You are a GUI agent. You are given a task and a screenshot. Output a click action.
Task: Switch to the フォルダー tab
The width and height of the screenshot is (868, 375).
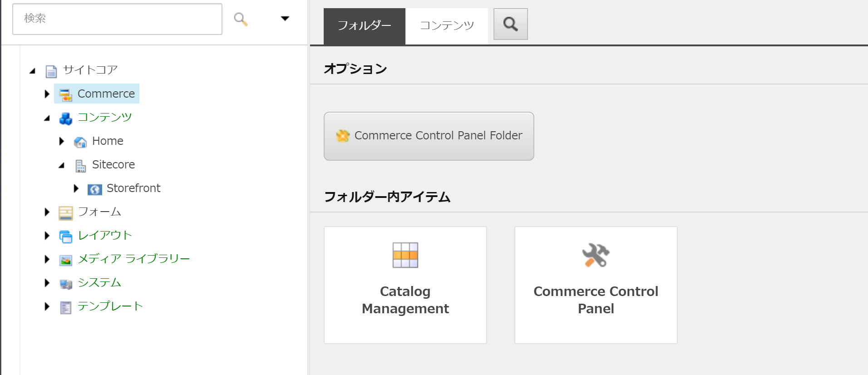tap(364, 26)
